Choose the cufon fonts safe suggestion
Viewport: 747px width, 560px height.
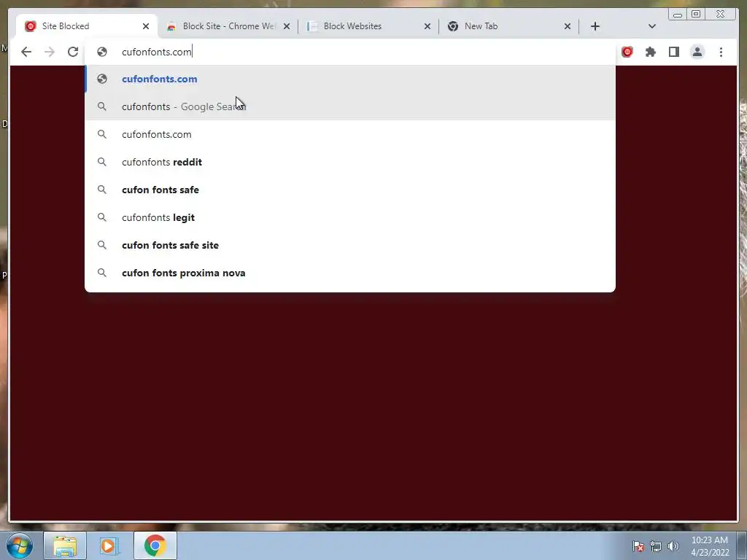pyautogui.click(x=350, y=190)
